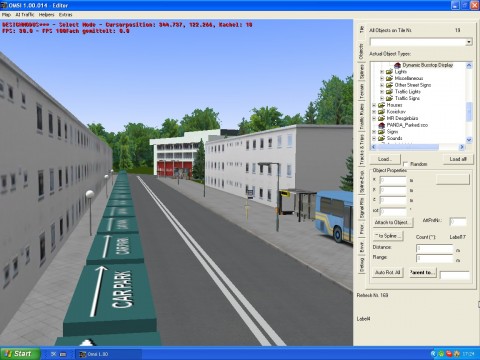Click the object tree scroll-down arrow

point(469,140)
